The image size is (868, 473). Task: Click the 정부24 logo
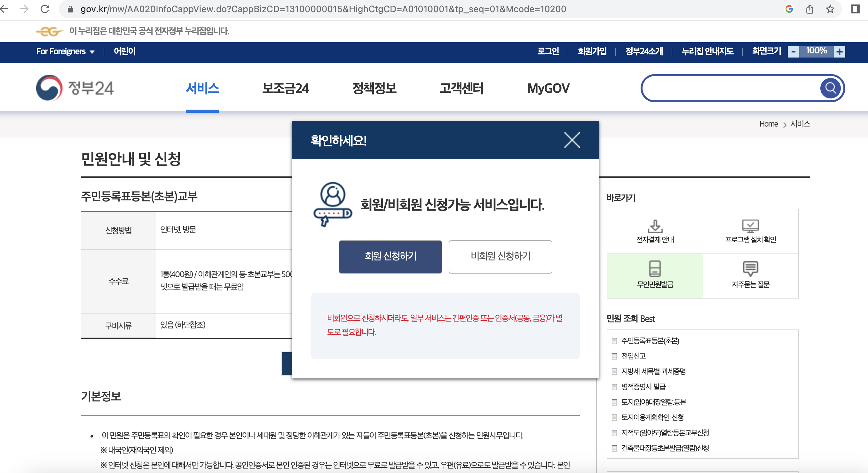point(75,88)
